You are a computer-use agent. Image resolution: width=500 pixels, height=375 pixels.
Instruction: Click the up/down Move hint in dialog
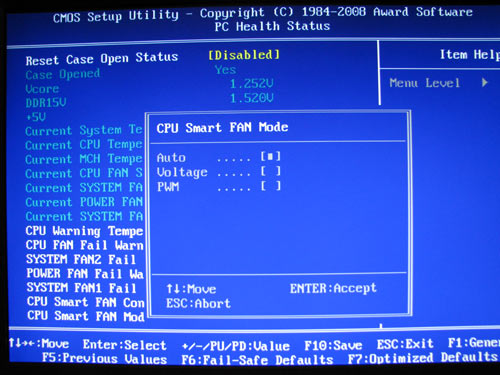tap(191, 289)
